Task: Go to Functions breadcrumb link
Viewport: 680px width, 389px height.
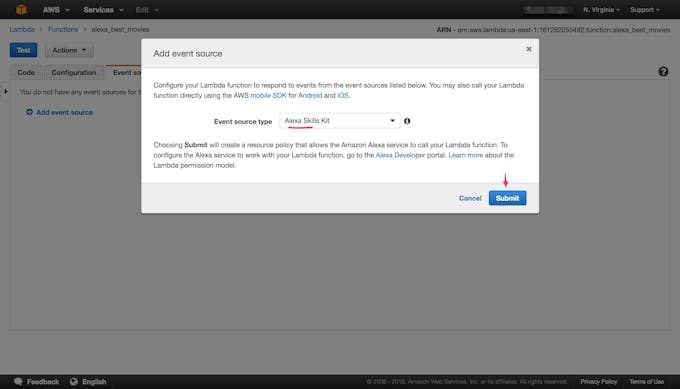Action: tap(63, 29)
